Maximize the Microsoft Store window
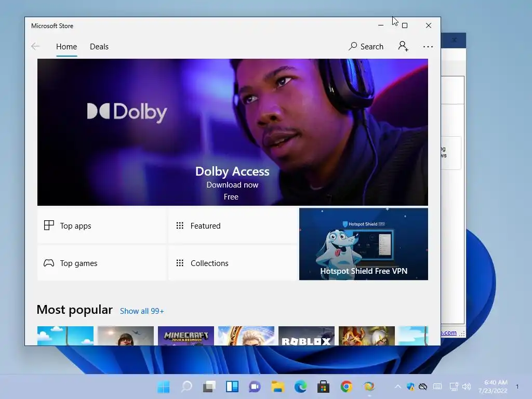Screen dimensions: 532x399 point(404,25)
